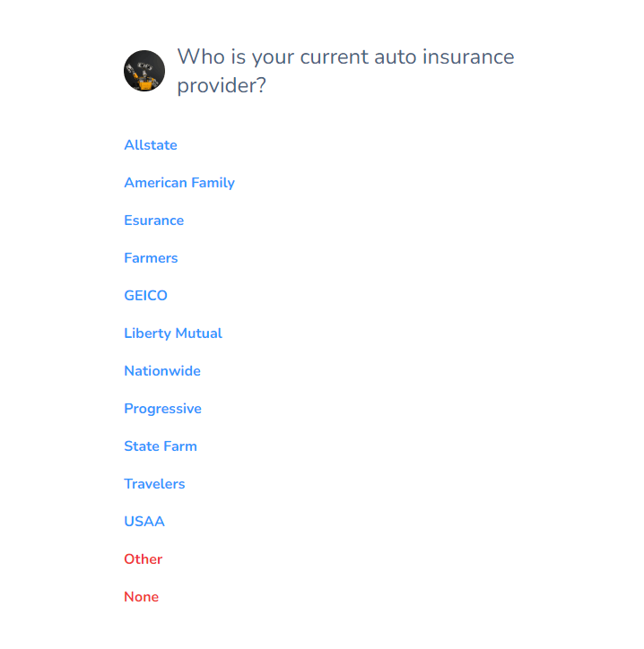644x649 pixels.
Task: Select Allstate as insurance provider
Action: pos(151,145)
